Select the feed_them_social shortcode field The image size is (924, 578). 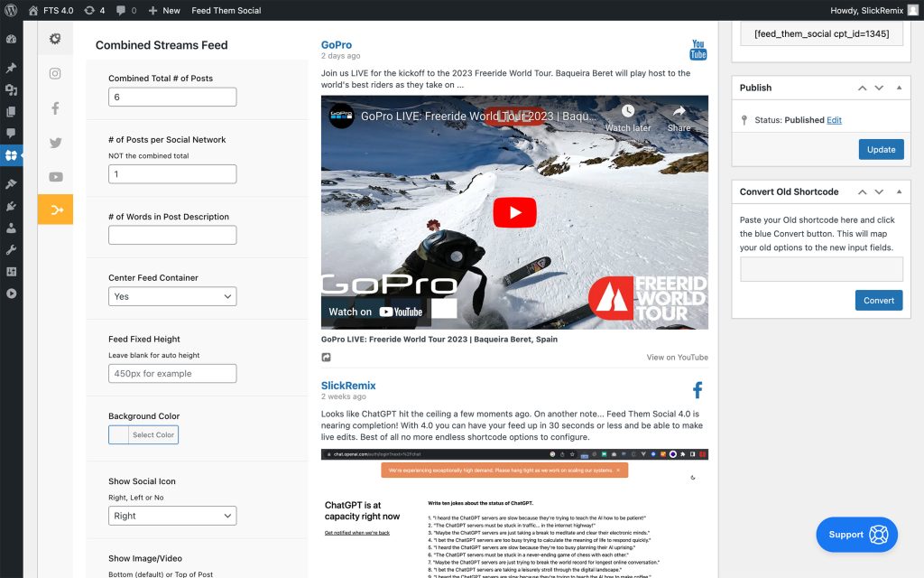tap(821, 33)
